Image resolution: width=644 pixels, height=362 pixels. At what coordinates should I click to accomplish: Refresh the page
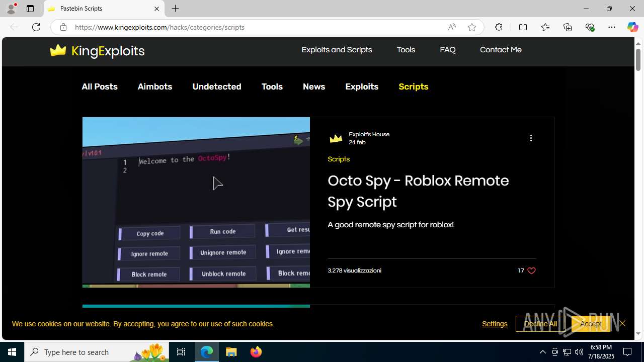pos(36,27)
